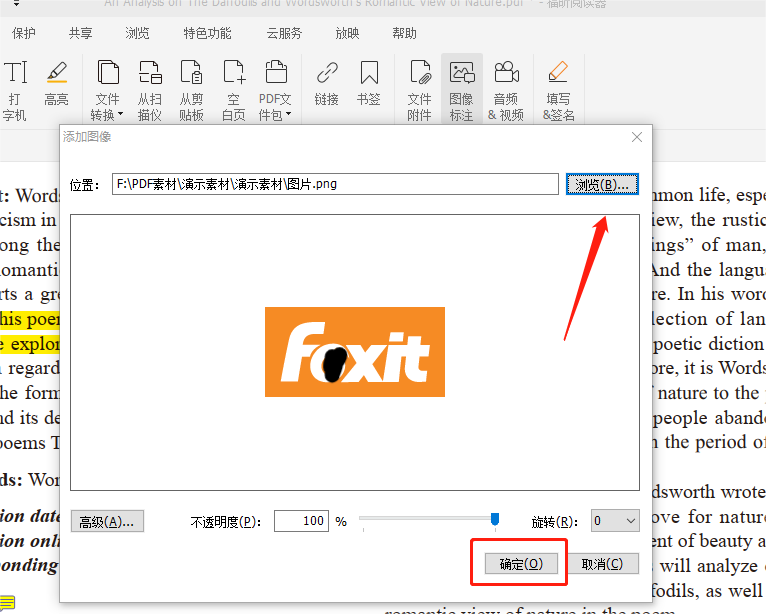Viewport: 766px width, 614px height.
Task: Click the Advanced (A) button
Action: [107, 522]
